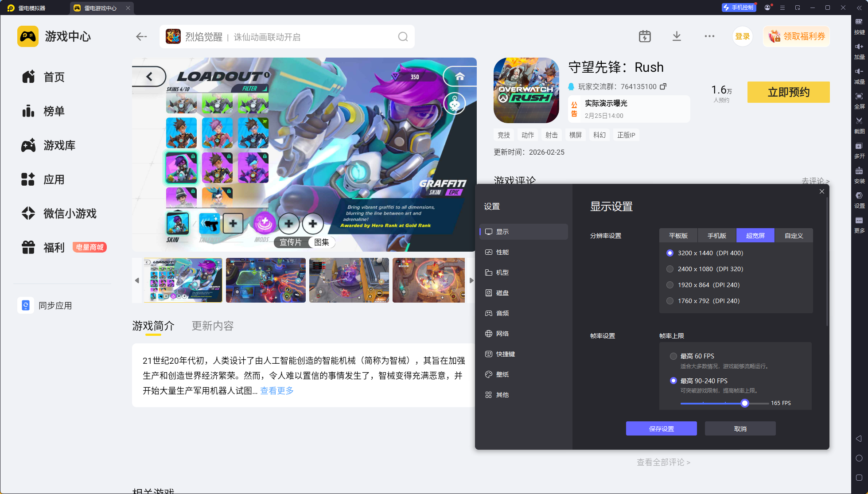868x494 pixels.
Task: Choose the 最高 60 FPS option
Action: tap(673, 356)
